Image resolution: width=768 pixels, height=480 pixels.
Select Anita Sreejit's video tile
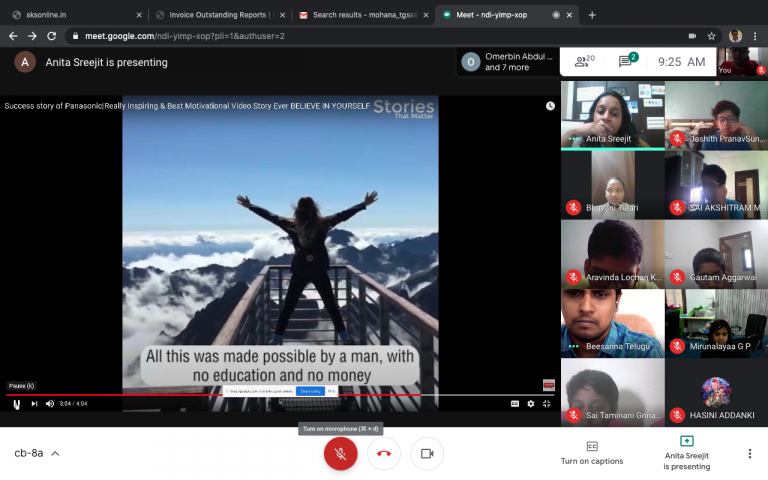click(612, 115)
